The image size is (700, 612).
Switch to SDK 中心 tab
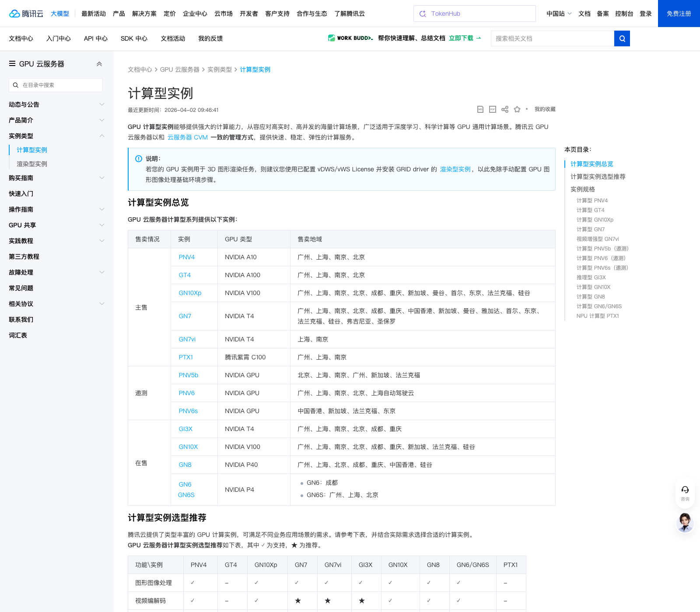pyautogui.click(x=134, y=38)
